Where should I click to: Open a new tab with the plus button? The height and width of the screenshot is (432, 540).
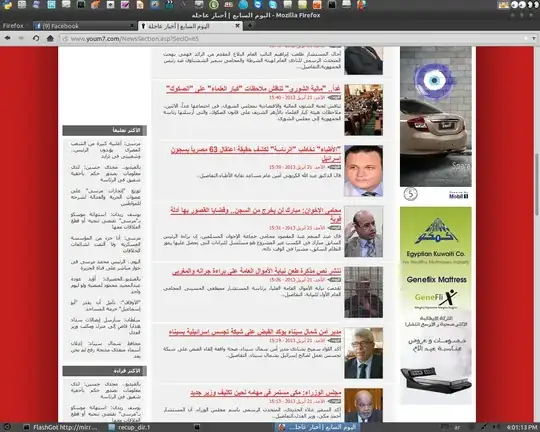click(x=250, y=25)
